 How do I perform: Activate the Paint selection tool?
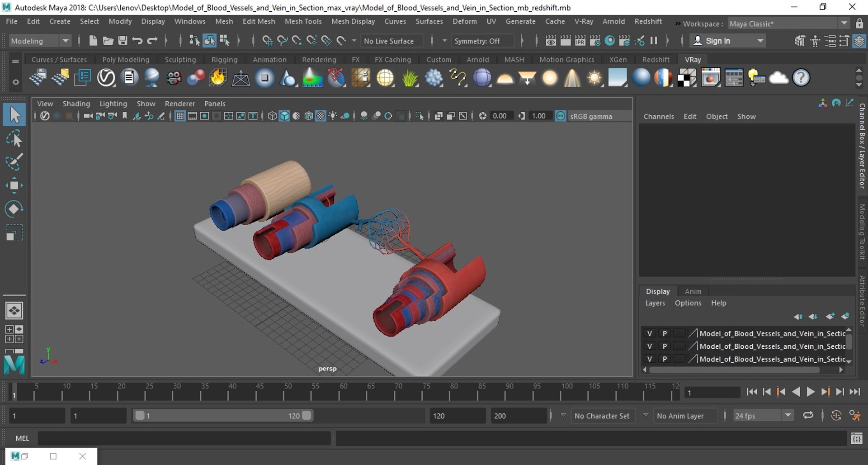(14, 162)
